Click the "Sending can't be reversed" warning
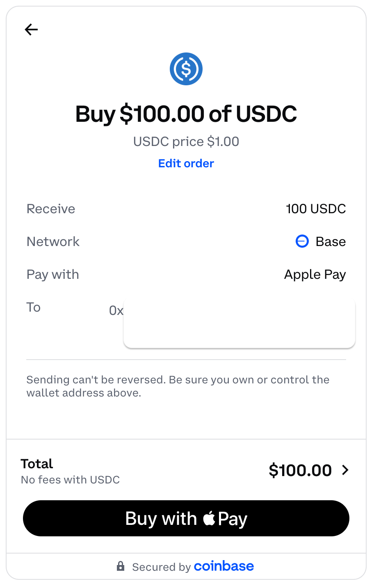This screenshot has height=588, width=374. click(178, 386)
